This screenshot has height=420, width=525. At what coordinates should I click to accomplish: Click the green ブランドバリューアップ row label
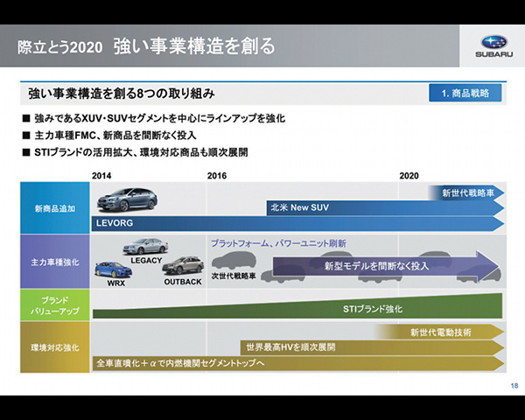tap(54, 304)
